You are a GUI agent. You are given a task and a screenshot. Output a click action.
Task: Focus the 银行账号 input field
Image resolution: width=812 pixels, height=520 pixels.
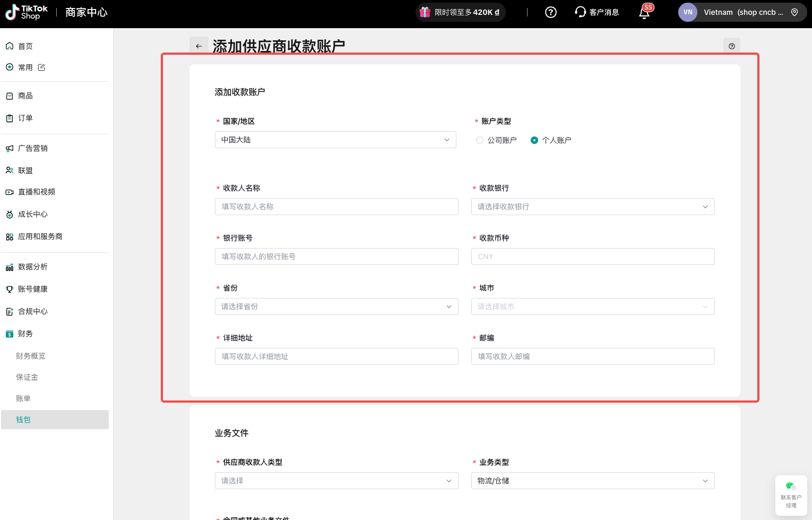(x=336, y=257)
